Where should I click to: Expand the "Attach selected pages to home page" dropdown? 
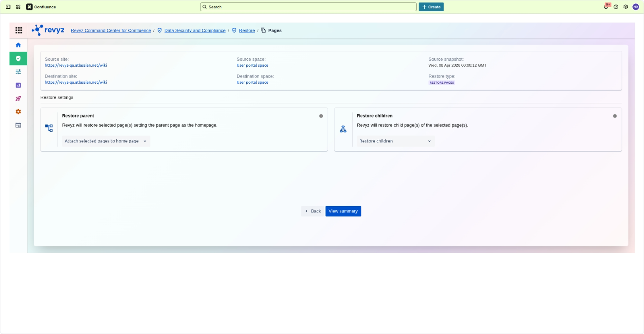[106, 141]
